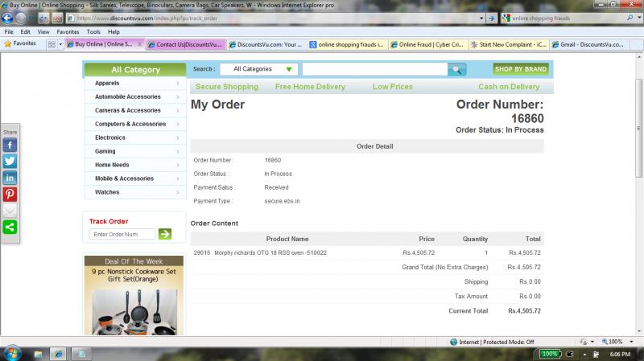Click the browser Forward arrow button
The image size is (644, 361).
pyautogui.click(x=21, y=18)
